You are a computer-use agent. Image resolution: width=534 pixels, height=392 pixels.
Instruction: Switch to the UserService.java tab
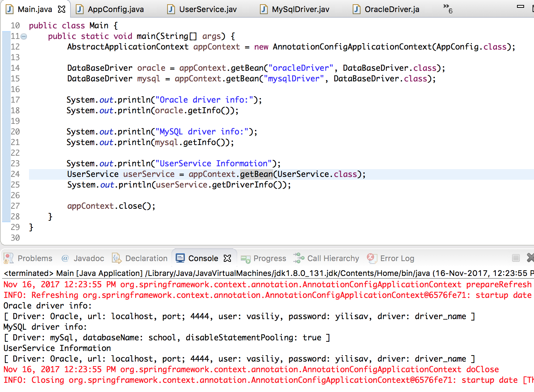tap(208, 9)
